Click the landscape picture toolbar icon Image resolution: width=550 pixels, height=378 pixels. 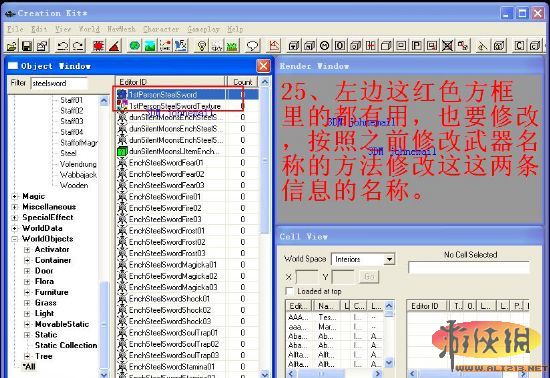click(x=150, y=46)
